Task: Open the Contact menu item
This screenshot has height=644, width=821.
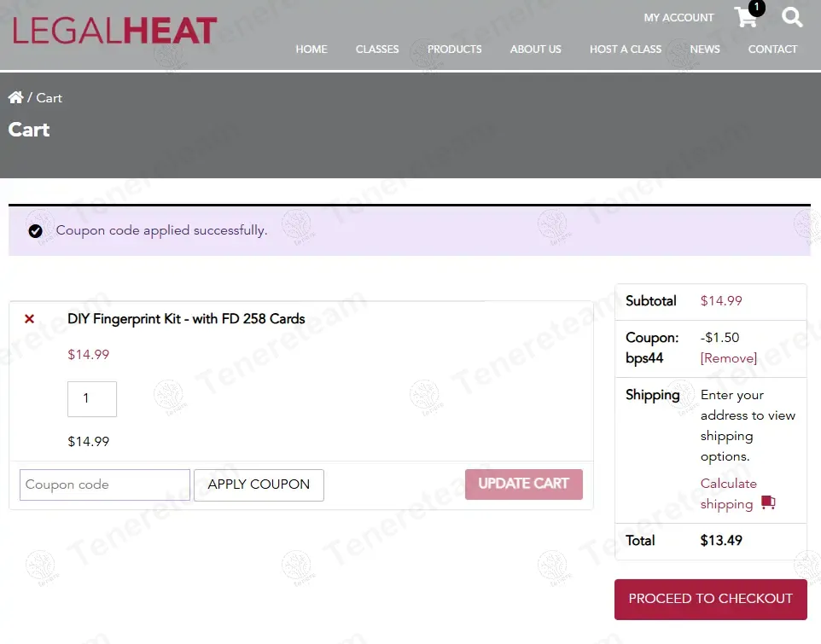Action: click(772, 49)
